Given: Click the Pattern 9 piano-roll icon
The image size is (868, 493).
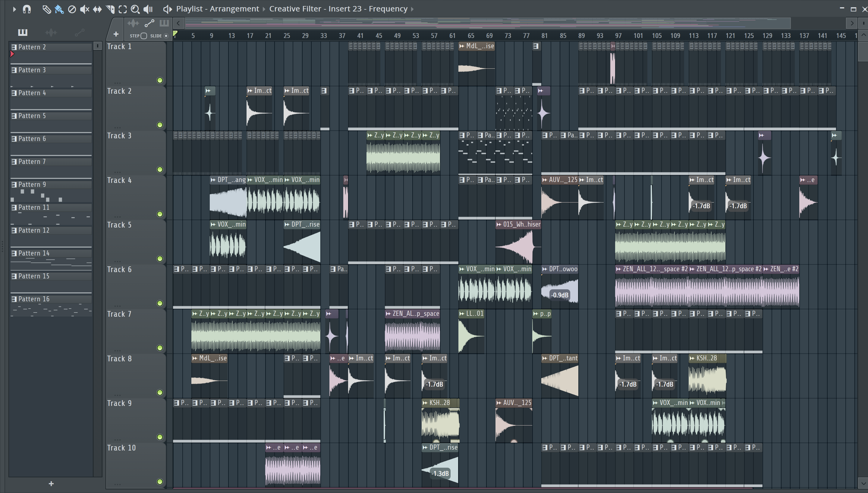Looking at the screenshot, I should click(14, 184).
